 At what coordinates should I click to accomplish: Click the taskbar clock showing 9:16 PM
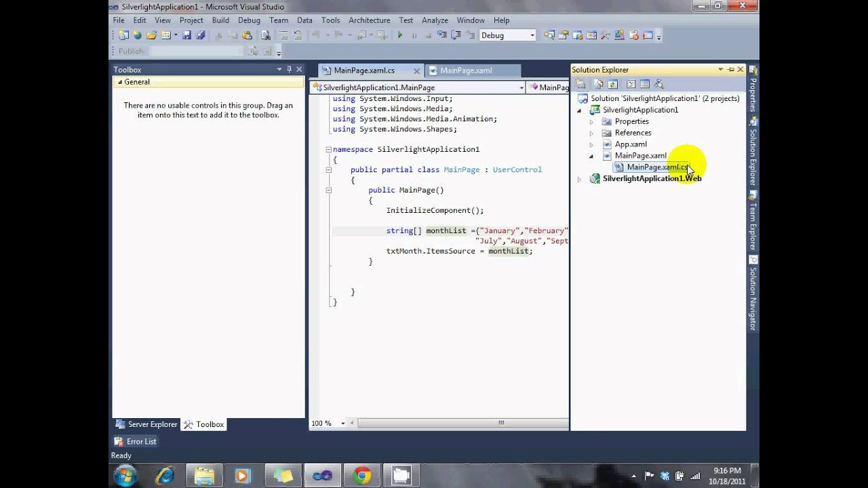pyautogui.click(x=727, y=475)
